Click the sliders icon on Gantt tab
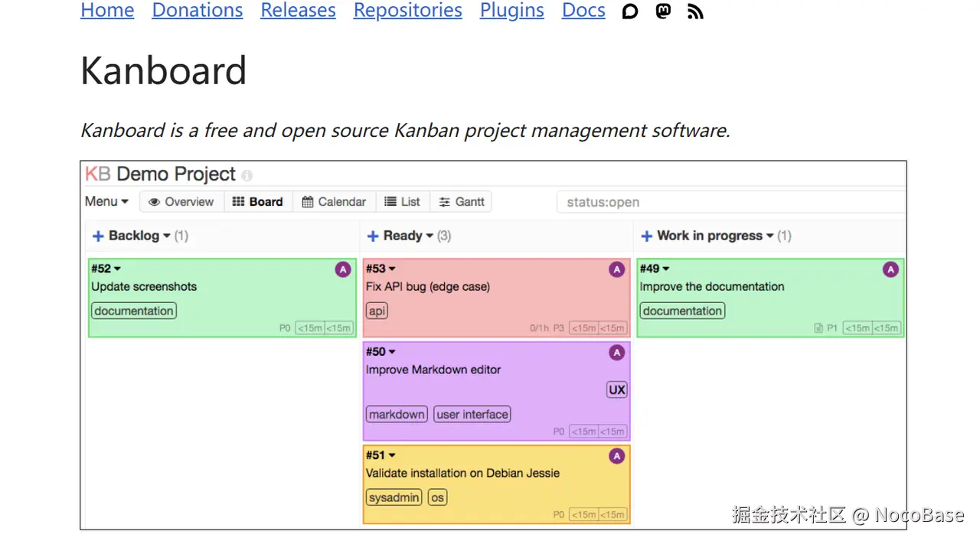980x541 pixels. 444,202
